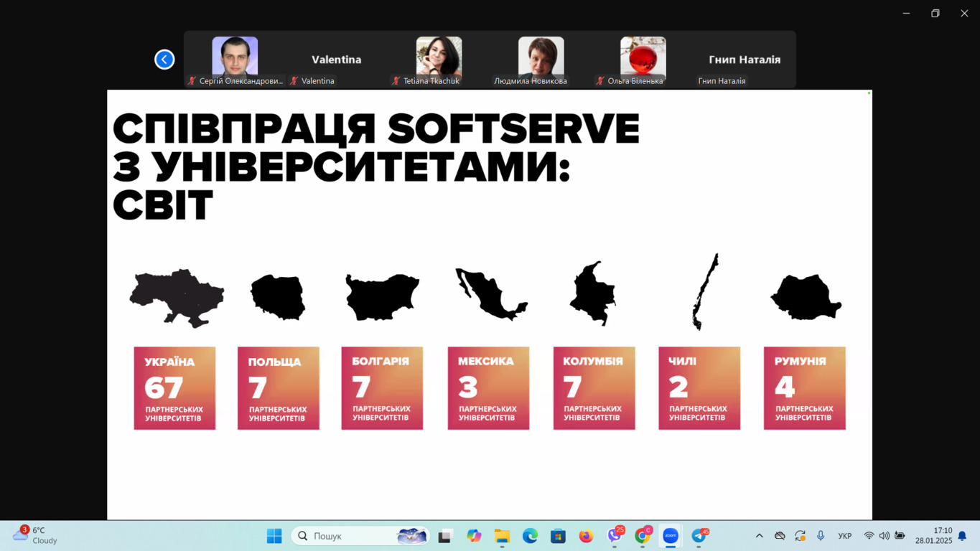Open File Explorer from the taskbar
Screen dimensions: 980x551
pyautogui.click(x=502, y=536)
